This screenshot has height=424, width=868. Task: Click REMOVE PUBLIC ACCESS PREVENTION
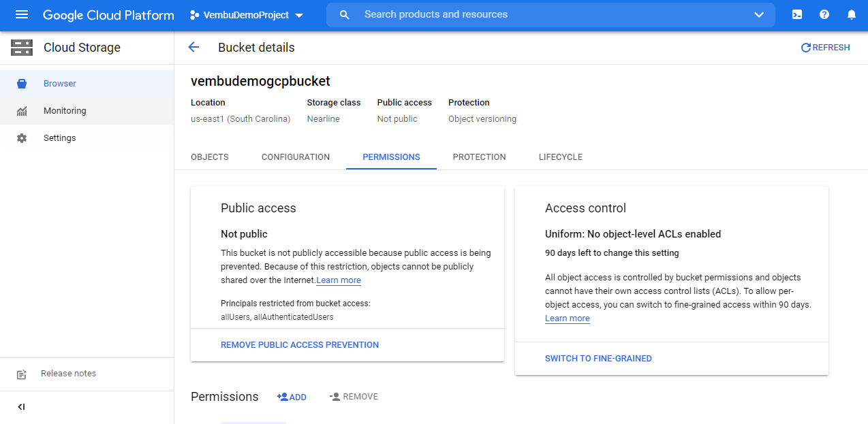tap(300, 345)
